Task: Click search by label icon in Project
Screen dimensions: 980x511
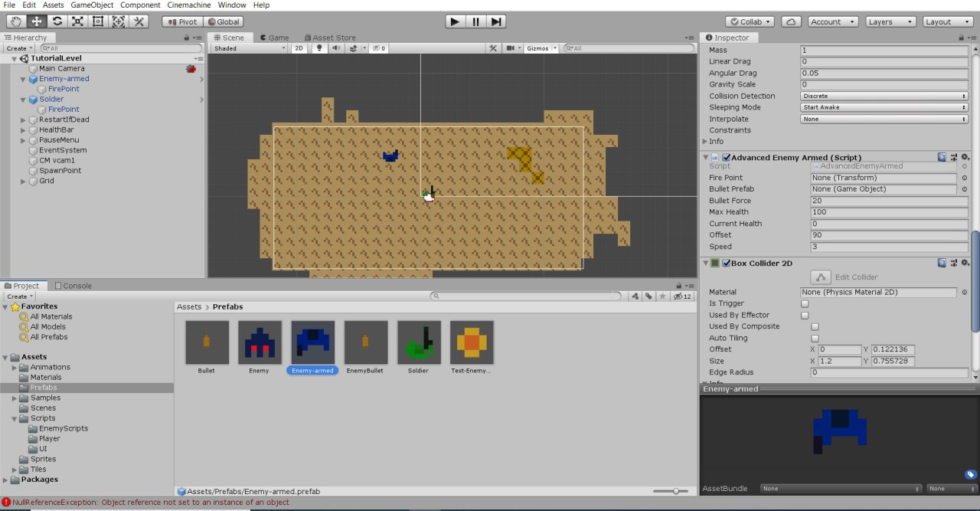Action: click(x=648, y=296)
